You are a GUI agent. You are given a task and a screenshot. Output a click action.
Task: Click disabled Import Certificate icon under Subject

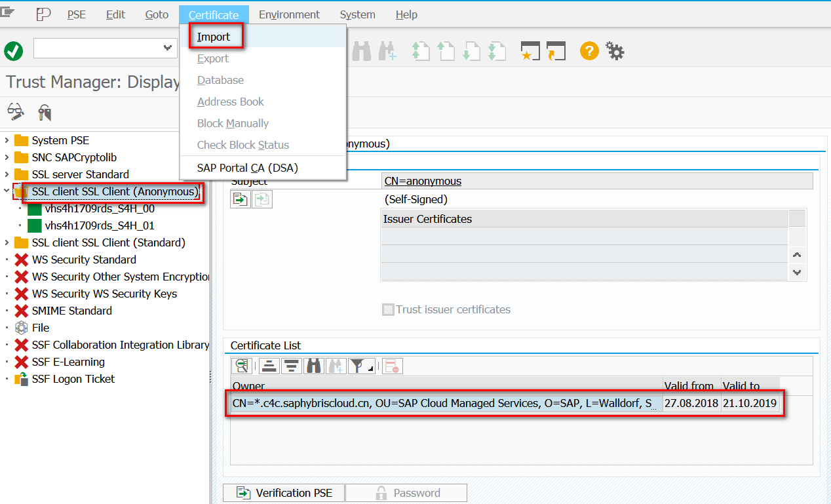tap(263, 199)
